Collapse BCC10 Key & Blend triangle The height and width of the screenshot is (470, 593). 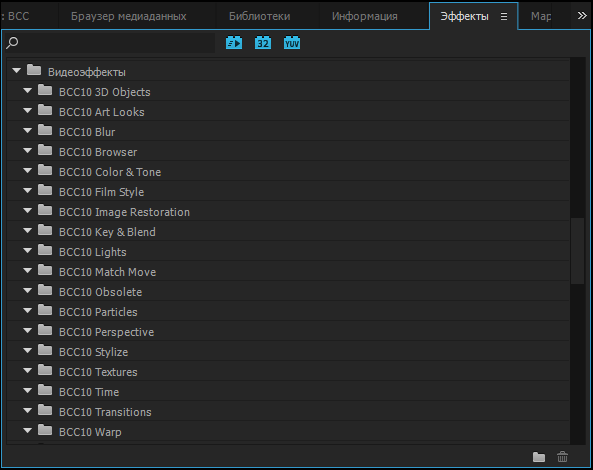coord(27,231)
